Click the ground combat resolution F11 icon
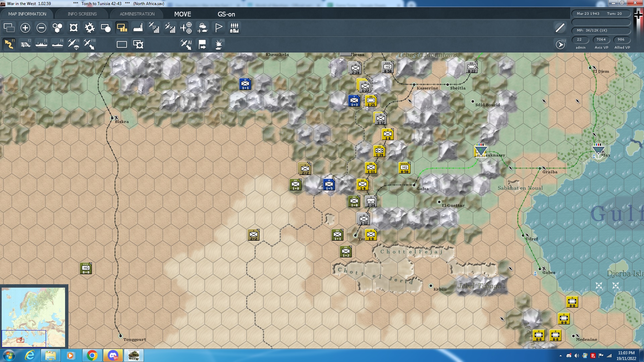The height and width of the screenshot is (362, 644). coord(219,44)
